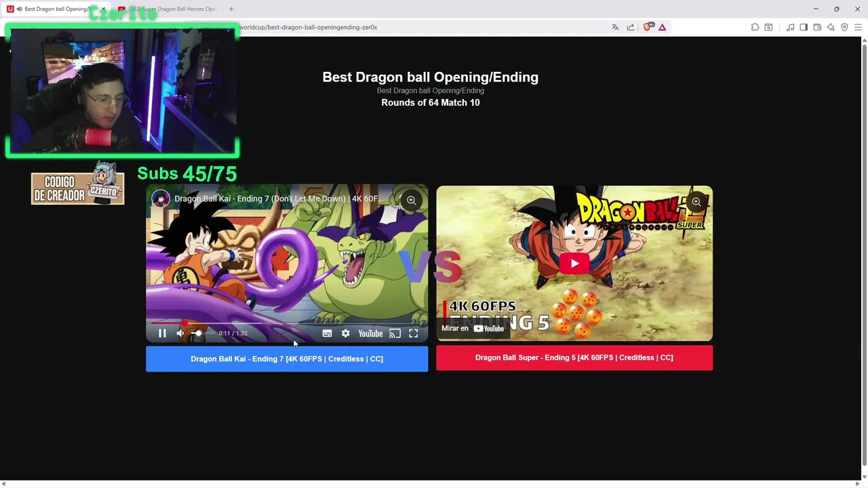Open the extensions puzzle icon

pyautogui.click(x=755, y=27)
